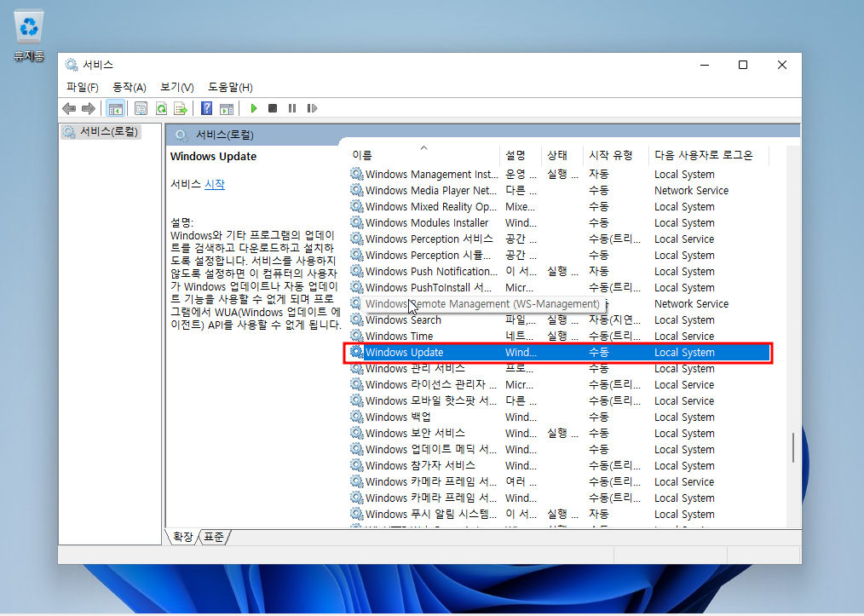Image resolution: width=864 pixels, height=616 pixels.
Task: Select Windows Push Notification... service
Action: coord(559,271)
